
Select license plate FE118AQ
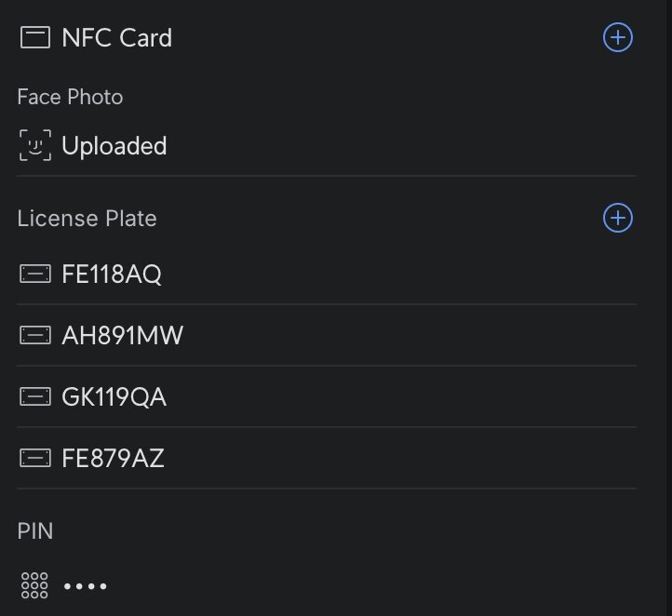point(112,275)
